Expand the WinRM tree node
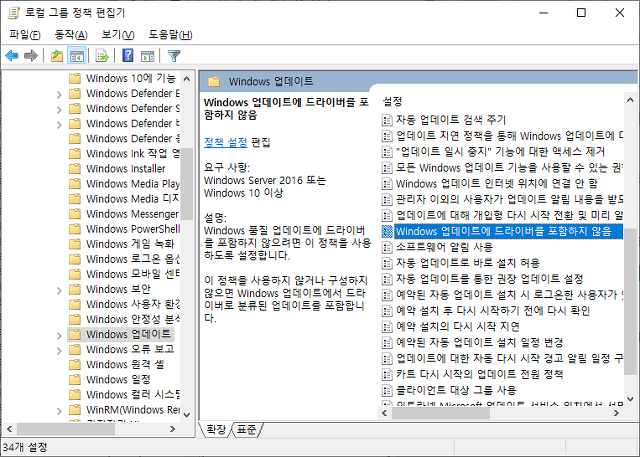The width and height of the screenshot is (640, 457). 59,411
